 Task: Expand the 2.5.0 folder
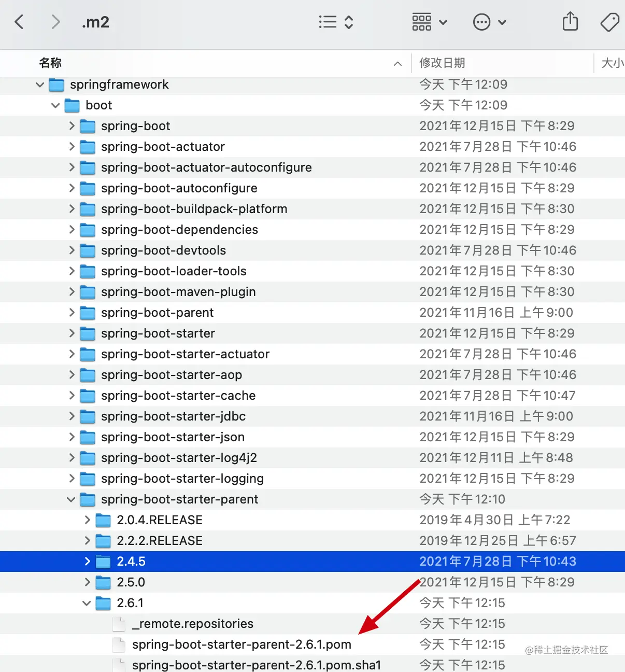coord(87,582)
